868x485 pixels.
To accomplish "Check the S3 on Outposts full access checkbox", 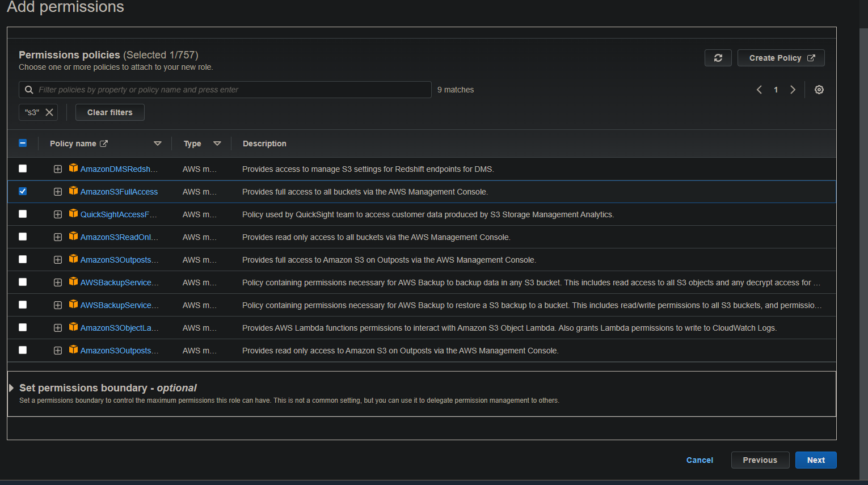I will point(23,259).
